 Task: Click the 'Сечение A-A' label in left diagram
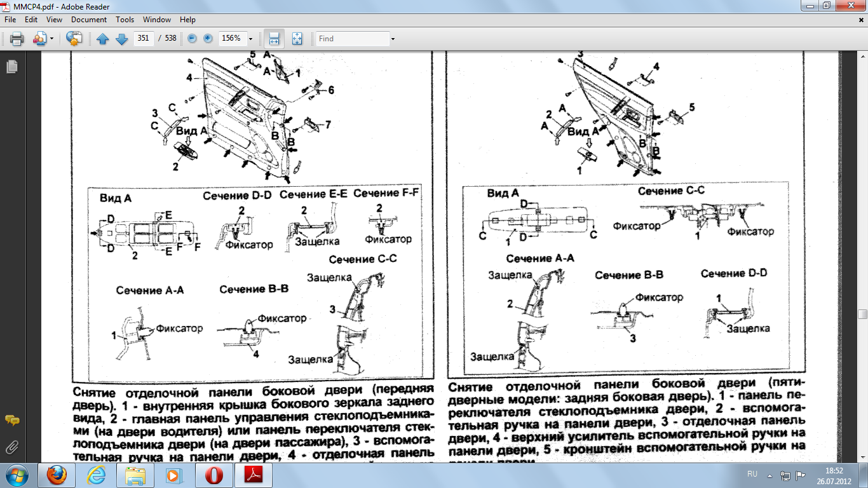click(x=150, y=290)
